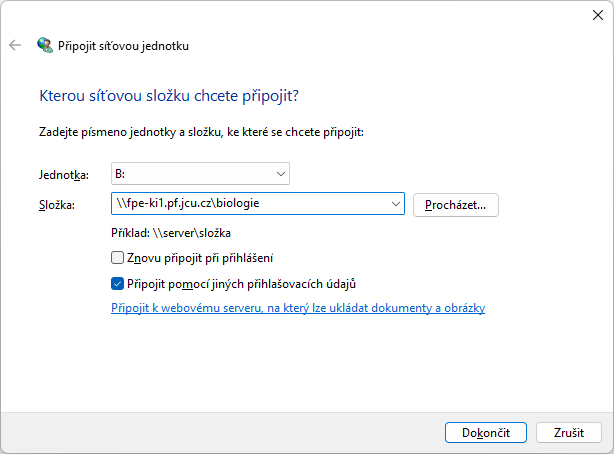Click the window title Připojit síťovou jednotku
The image size is (614, 454).
(x=123, y=46)
